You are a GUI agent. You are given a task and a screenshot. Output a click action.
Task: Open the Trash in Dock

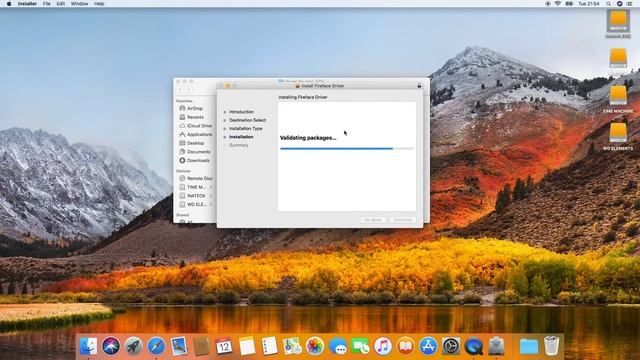pos(551,346)
